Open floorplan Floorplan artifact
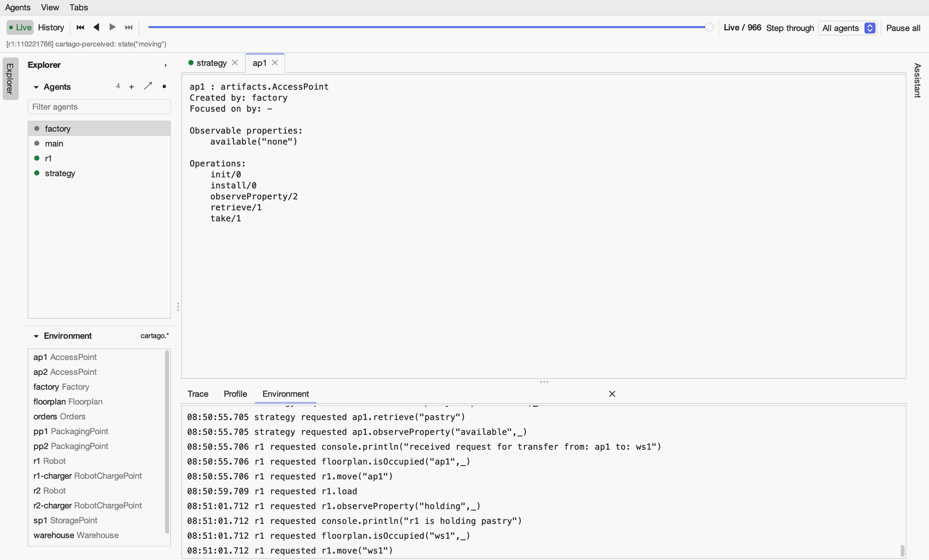The image size is (929, 560). click(x=97, y=402)
